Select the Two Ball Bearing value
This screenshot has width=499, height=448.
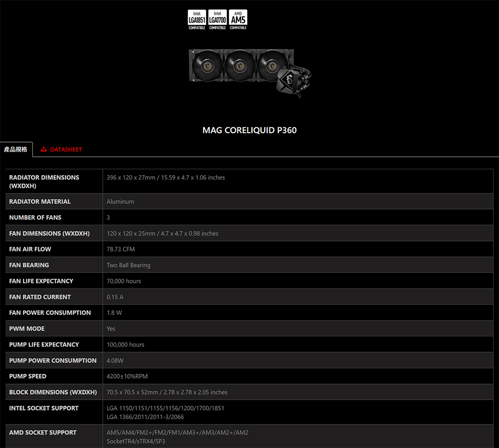click(x=128, y=265)
